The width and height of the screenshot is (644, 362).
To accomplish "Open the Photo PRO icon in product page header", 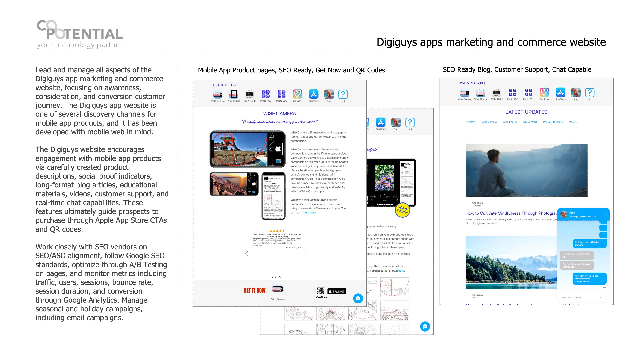I will pos(266,94).
